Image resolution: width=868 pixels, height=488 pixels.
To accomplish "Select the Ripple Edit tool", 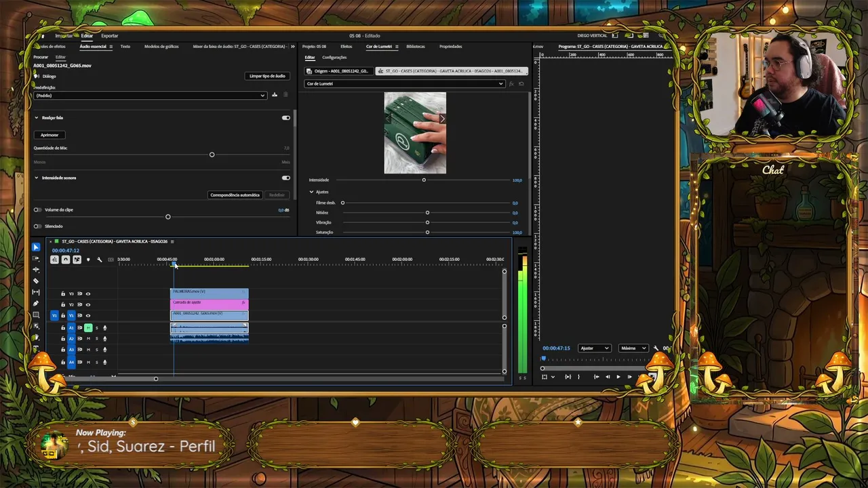I will (36, 270).
